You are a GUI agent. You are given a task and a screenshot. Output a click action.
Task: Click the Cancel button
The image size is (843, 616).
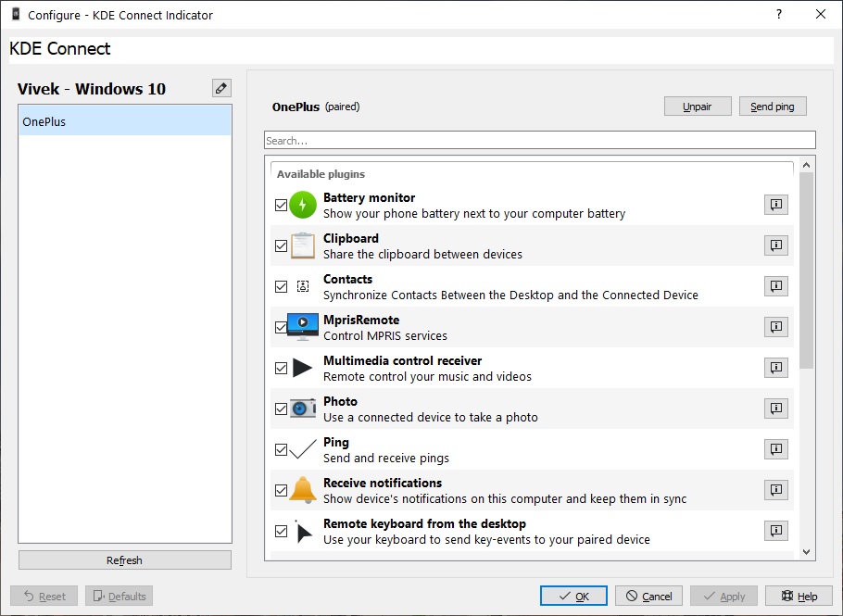click(648, 597)
